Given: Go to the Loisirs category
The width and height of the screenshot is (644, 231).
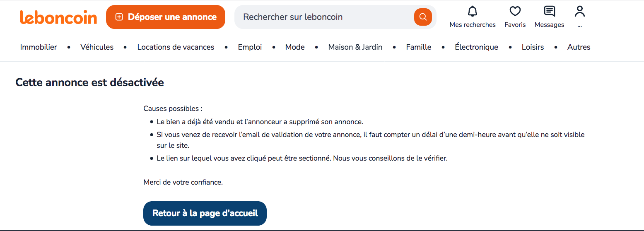Looking at the screenshot, I should (533, 47).
